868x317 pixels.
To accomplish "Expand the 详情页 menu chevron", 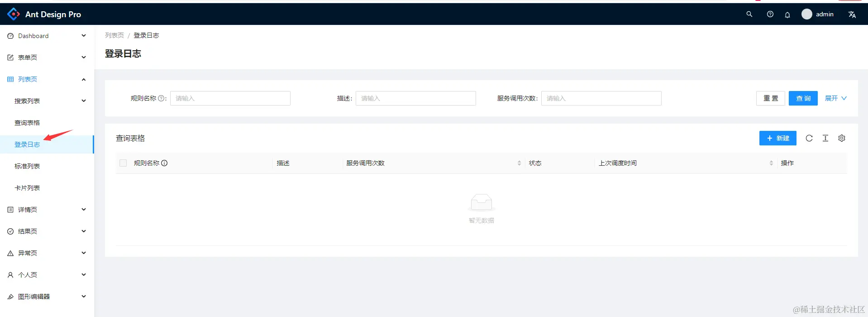I will [84, 210].
